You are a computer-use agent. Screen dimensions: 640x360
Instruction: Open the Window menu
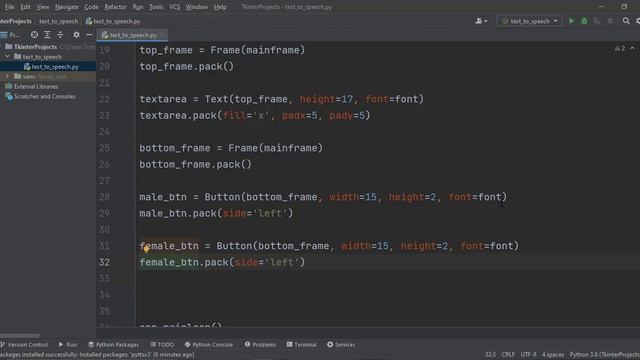coord(196,7)
